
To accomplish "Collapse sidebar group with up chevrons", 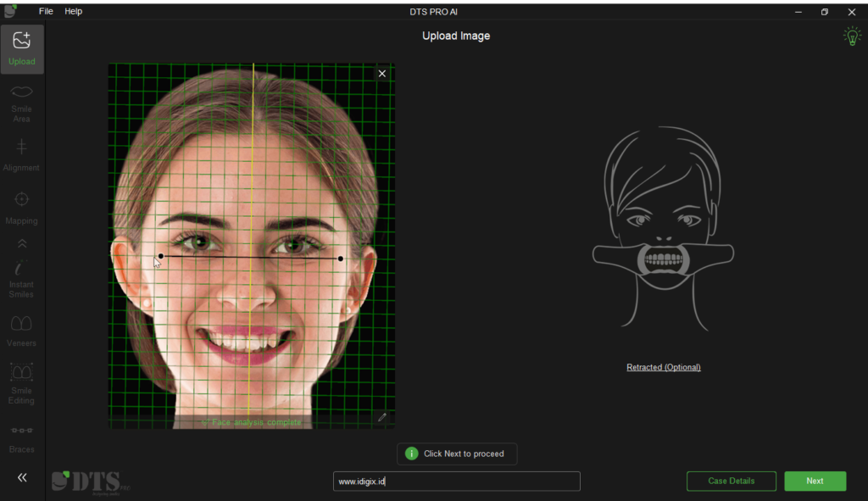I will 21,243.
